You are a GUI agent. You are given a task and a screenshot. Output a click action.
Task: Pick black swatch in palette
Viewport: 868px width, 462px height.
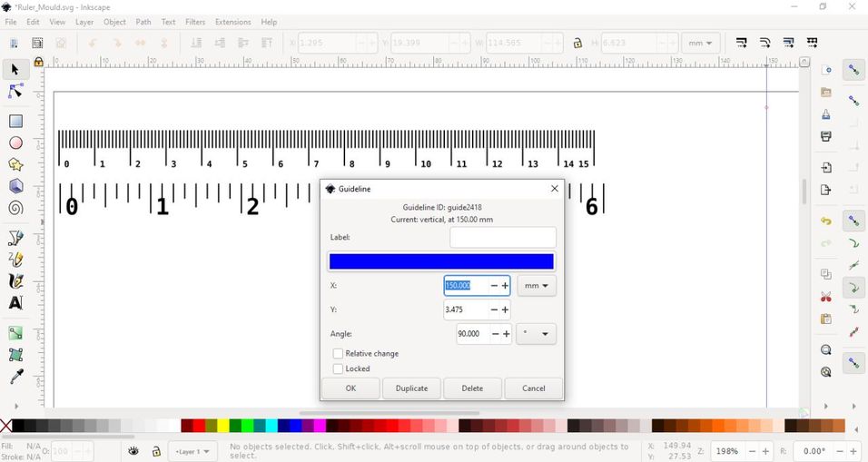pos(18,426)
